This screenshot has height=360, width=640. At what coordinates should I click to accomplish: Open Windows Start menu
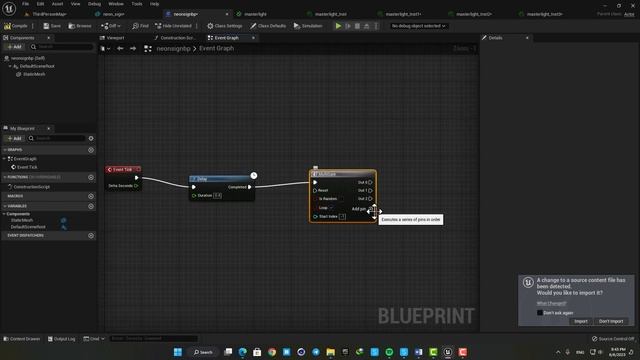[178, 352]
